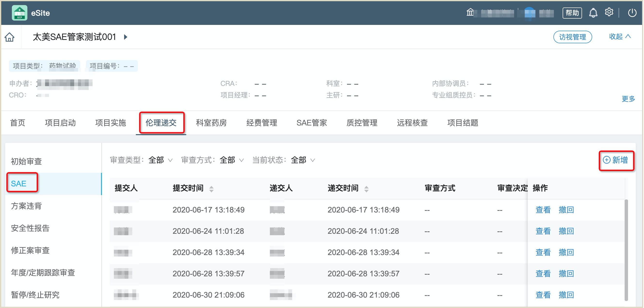Open the SAE管家 tab

tap(312, 123)
